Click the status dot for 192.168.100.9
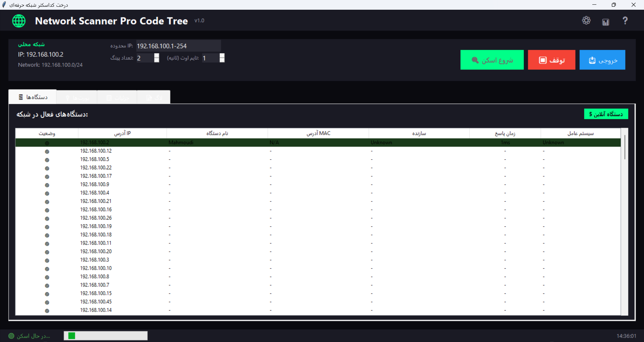The width and height of the screenshot is (644, 342). 47,185
